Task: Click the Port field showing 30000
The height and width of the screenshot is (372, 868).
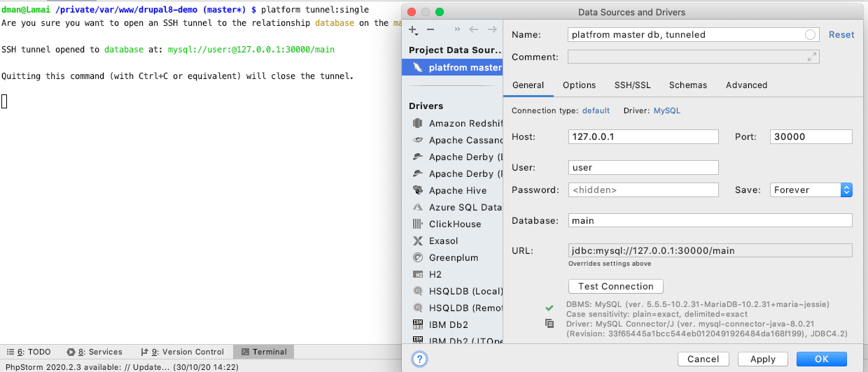Action: [x=811, y=136]
